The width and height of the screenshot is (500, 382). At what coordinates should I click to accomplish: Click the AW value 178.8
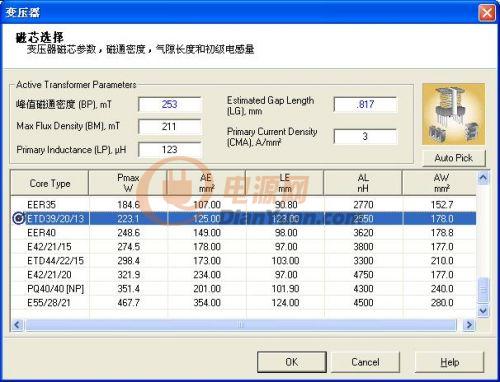442,233
